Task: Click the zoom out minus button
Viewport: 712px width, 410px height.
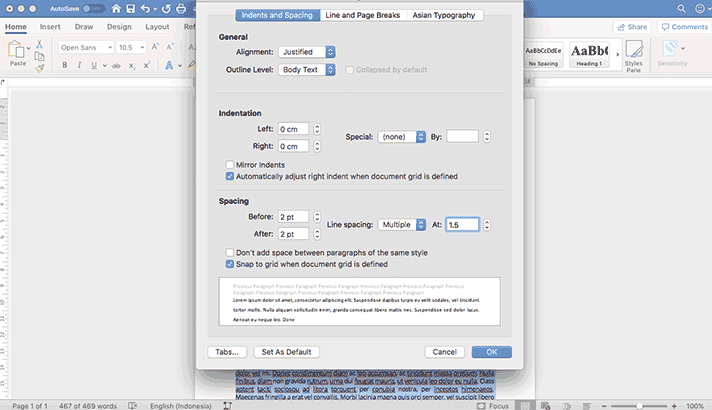Action: pyautogui.click(x=604, y=406)
